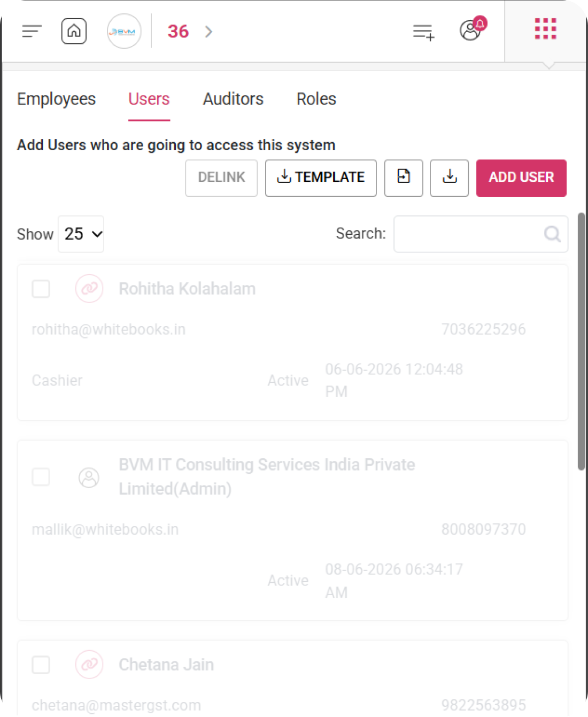Tick the checkbox for Chetana Jain
The height and width of the screenshot is (717, 588).
[x=41, y=665]
